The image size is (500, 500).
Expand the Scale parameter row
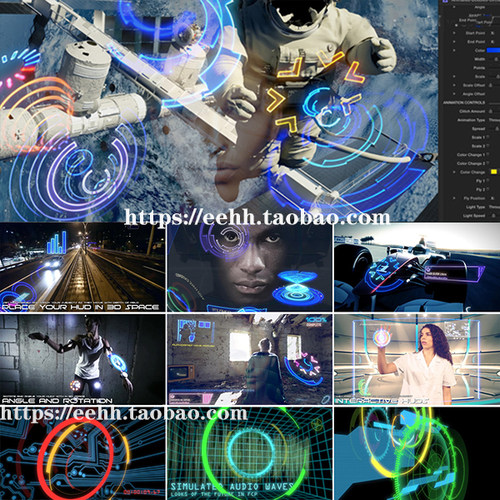point(454,76)
